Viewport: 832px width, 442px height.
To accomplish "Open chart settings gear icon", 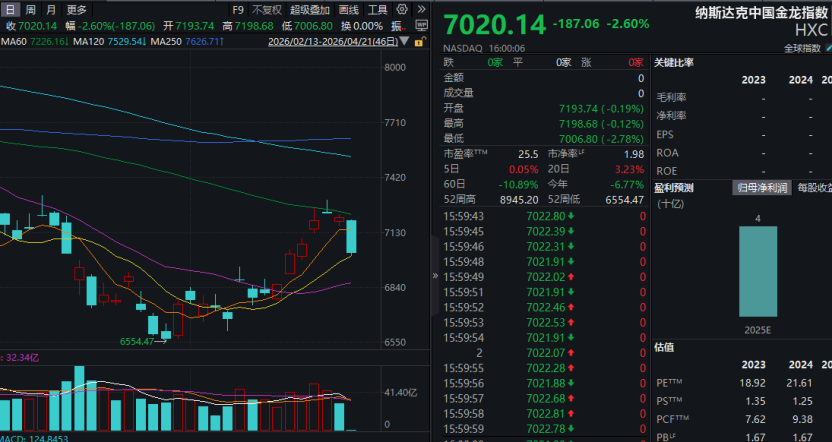I will [x=401, y=10].
